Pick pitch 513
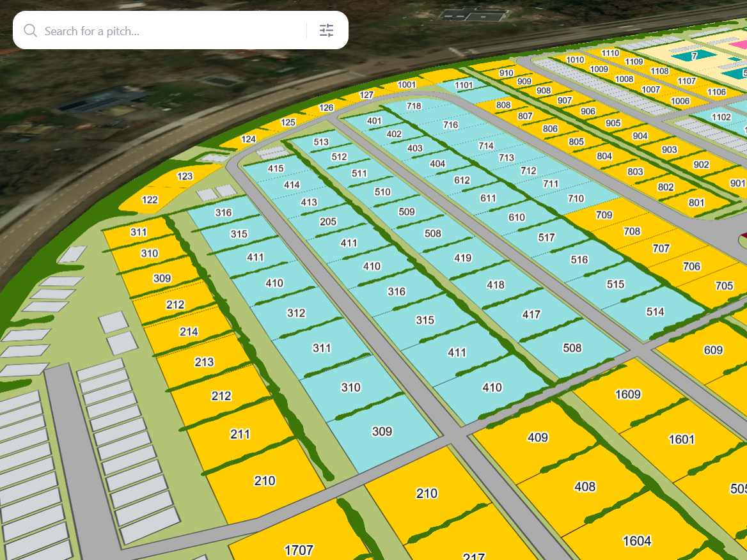 [320, 142]
